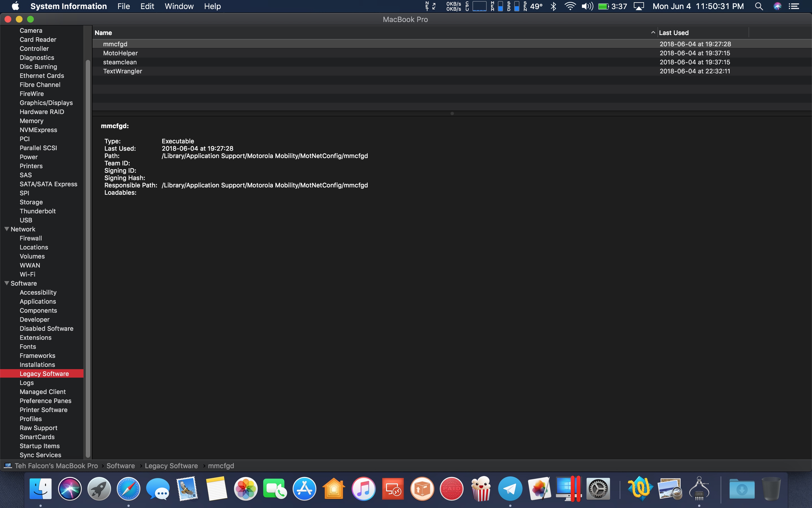Sort by the Last Used column header
812x508 pixels.
click(x=703, y=32)
